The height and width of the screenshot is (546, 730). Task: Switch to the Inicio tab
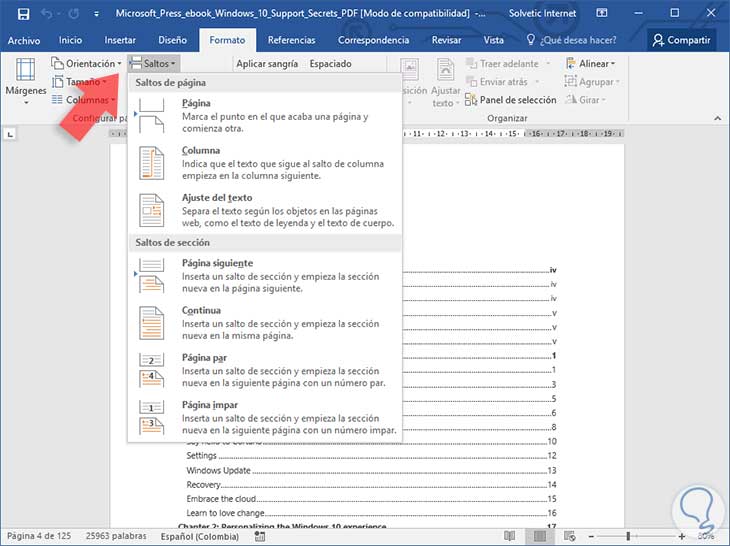point(70,40)
